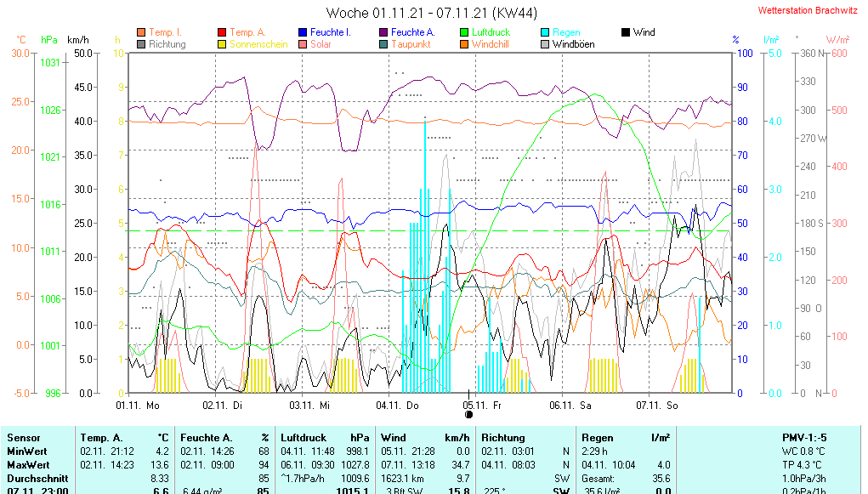Select the blue Feuchte I. legend swatch
The height and width of the screenshot is (494, 868).
tap(303, 32)
